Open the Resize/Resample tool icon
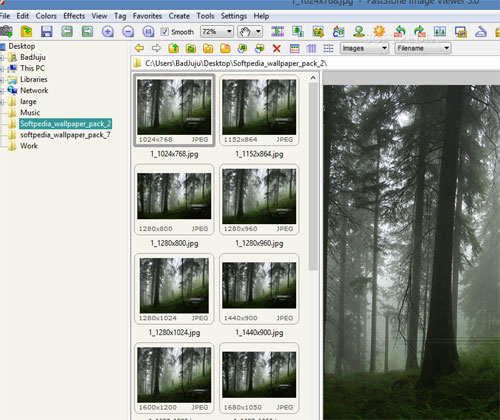Image resolution: width=500 pixels, height=420 pixels. (x=298, y=31)
